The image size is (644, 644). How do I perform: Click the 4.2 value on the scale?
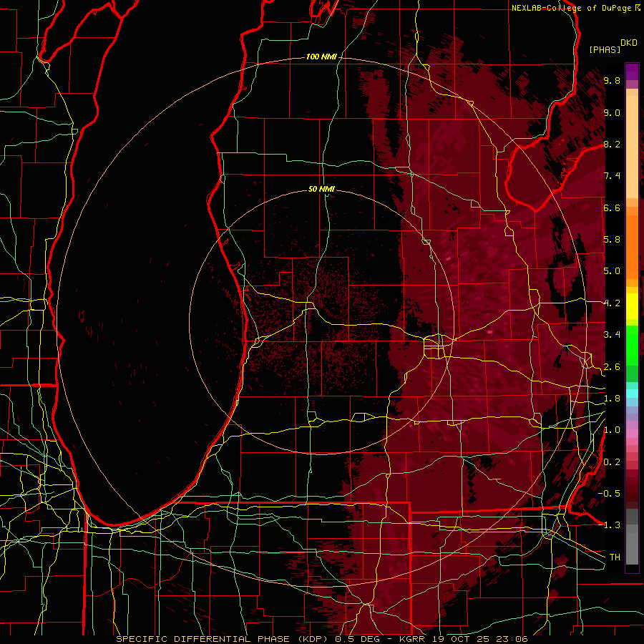[612, 303]
